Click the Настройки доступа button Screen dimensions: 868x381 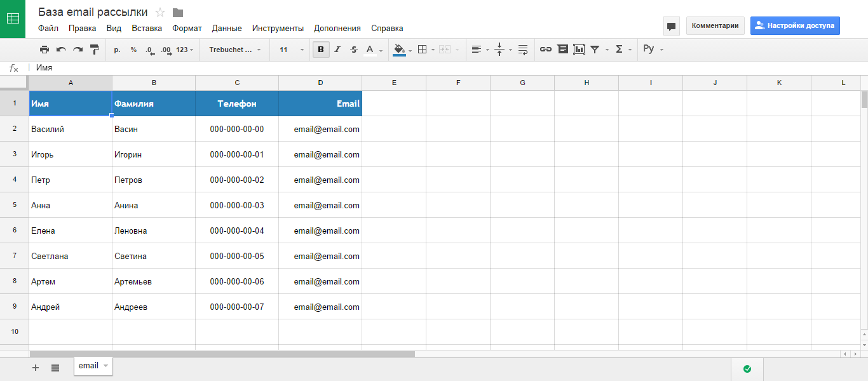pos(795,25)
